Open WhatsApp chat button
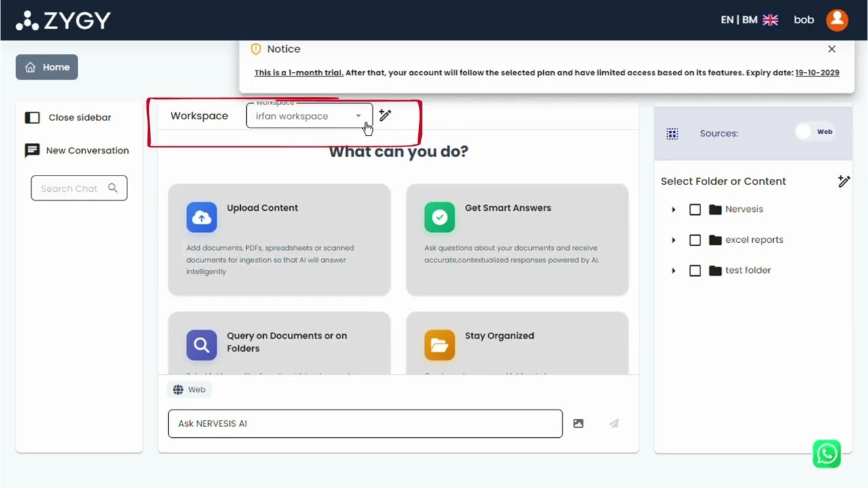Image resolution: width=868 pixels, height=488 pixels. 827,454
